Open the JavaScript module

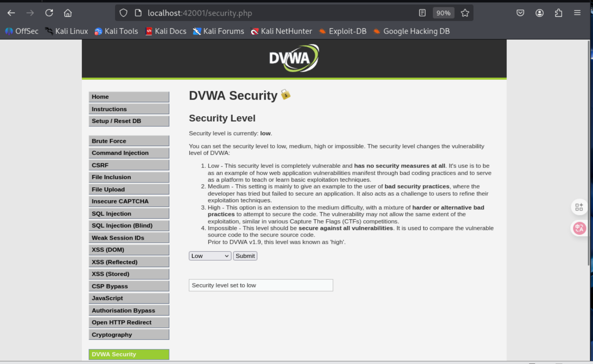point(129,298)
